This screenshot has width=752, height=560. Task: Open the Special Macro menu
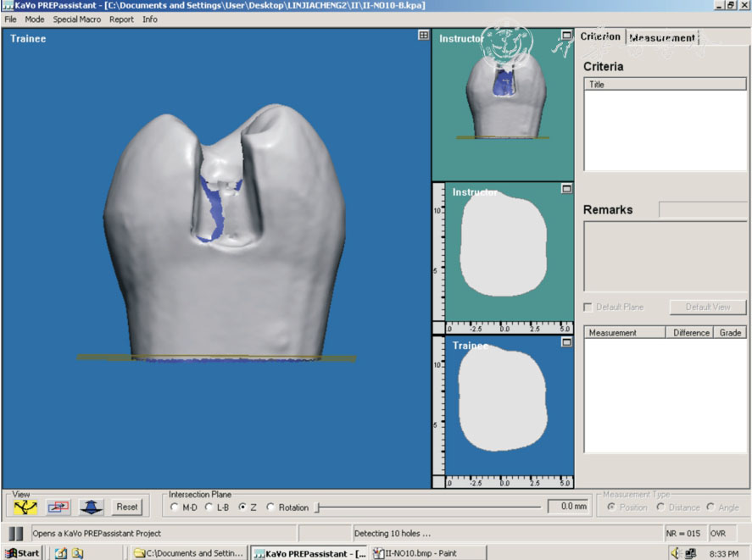tap(76, 19)
